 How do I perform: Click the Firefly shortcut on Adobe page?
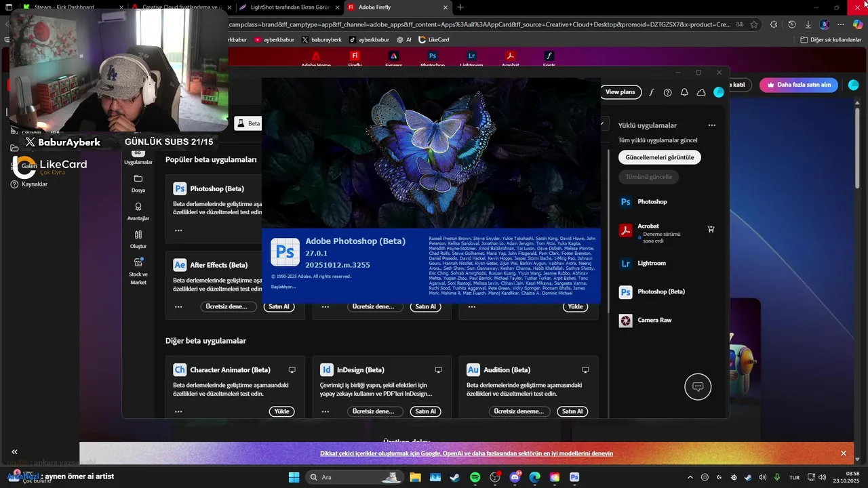point(355,58)
